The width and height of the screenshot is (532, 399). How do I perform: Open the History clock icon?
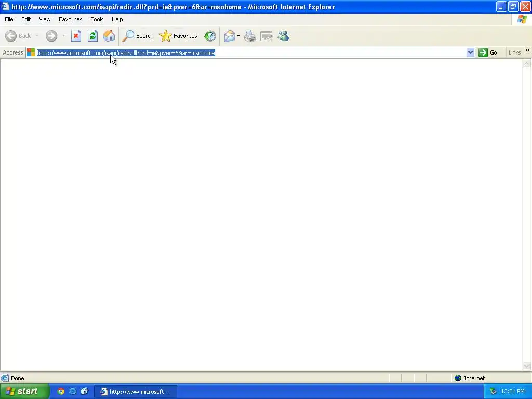coord(210,36)
